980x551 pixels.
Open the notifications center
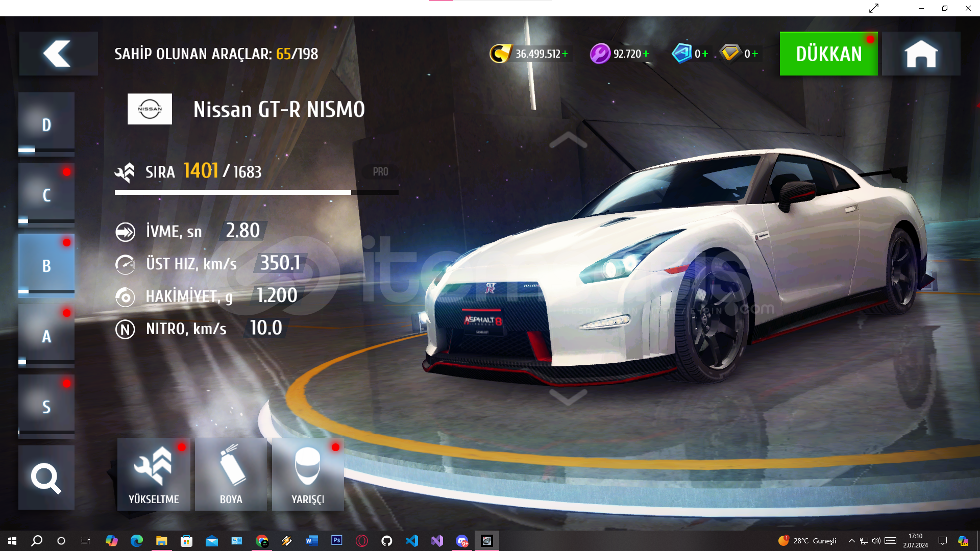(x=943, y=541)
